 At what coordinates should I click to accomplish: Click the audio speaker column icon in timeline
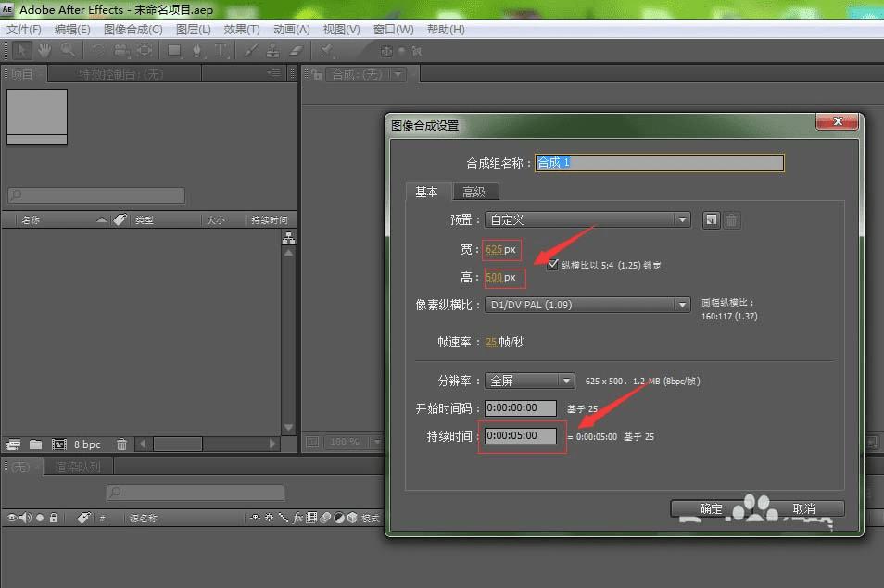(25, 518)
